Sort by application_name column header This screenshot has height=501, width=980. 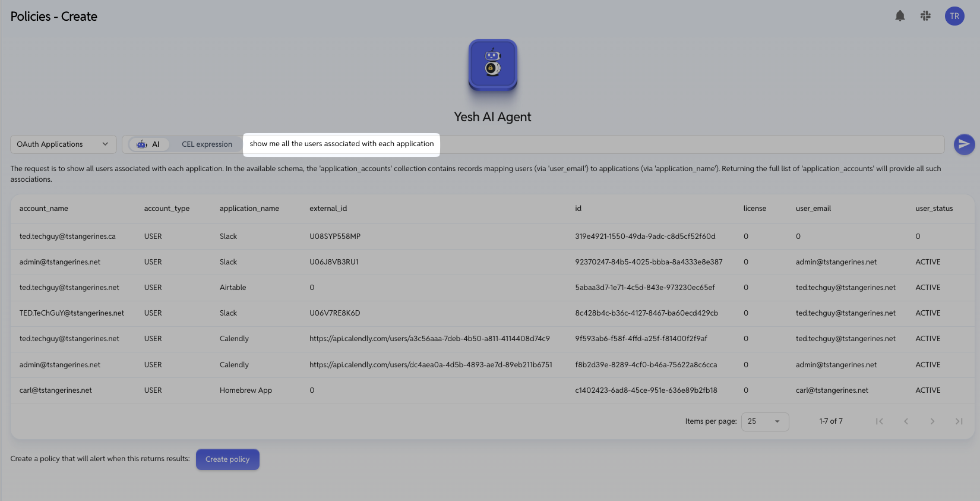[x=249, y=209]
